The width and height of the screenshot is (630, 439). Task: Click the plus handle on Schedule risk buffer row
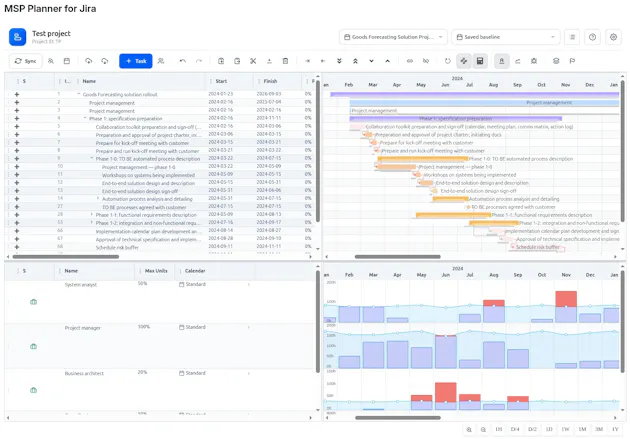click(16, 247)
